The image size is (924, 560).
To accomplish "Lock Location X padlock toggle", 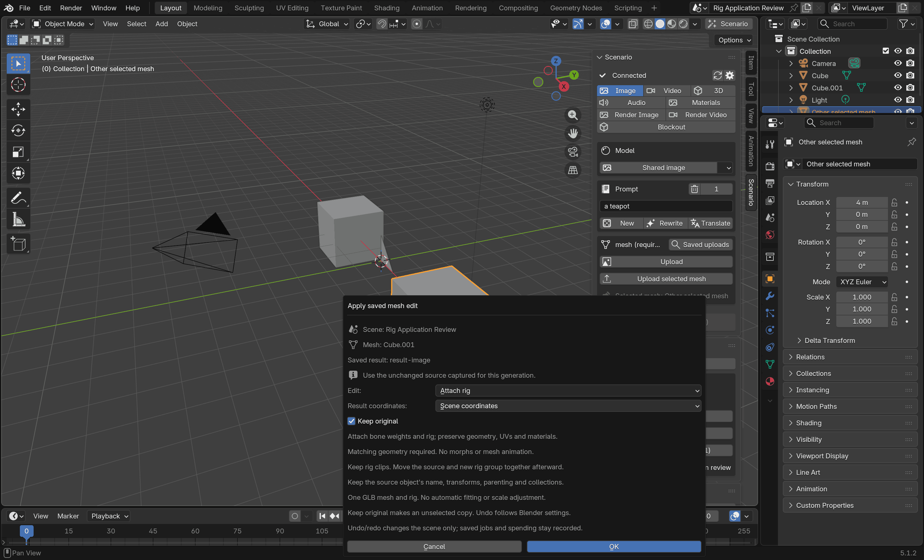I will coord(894,202).
